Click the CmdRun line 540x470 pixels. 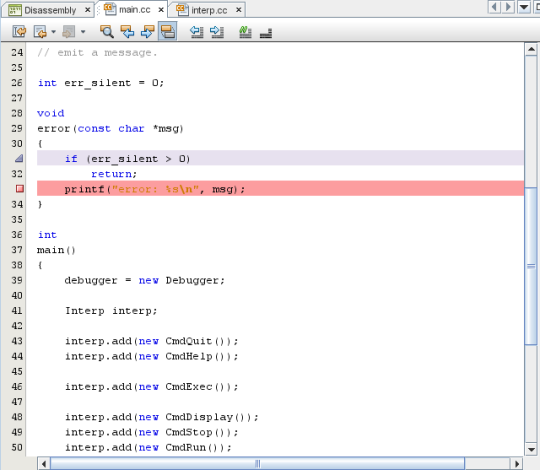tap(148, 447)
